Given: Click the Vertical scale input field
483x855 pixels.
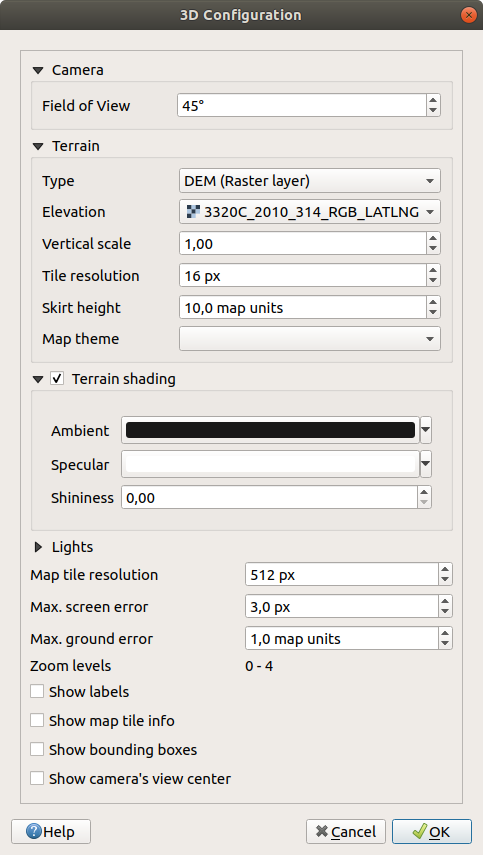Looking at the screenshot, I should (x=303, y=243).
